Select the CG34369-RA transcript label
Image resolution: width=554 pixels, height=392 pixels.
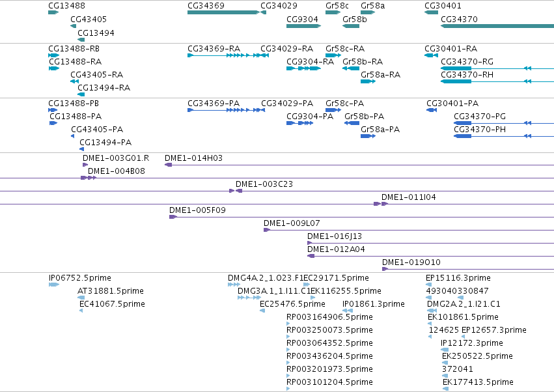[x=214, y=48]
